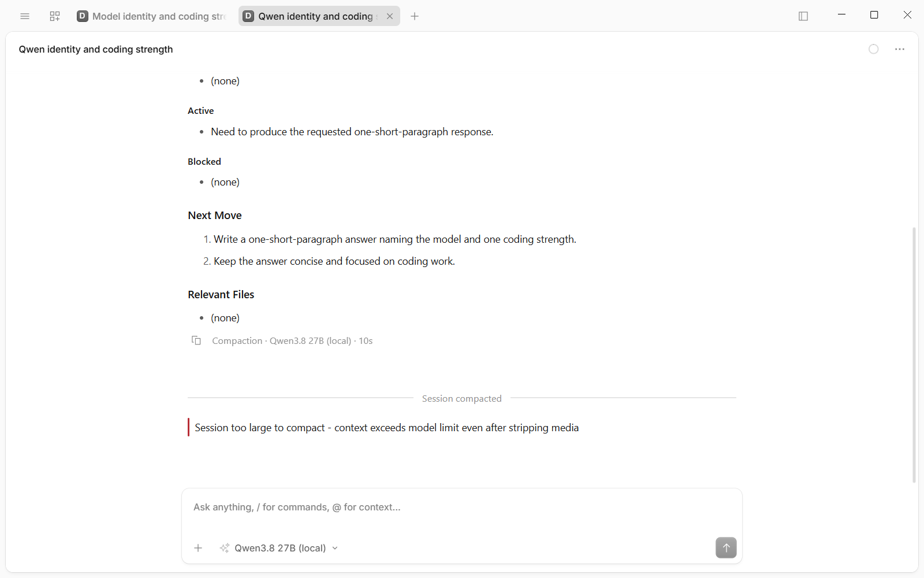Click the Active heading
Viewport: 924px width, 578px height.
(x=201, y=111)
